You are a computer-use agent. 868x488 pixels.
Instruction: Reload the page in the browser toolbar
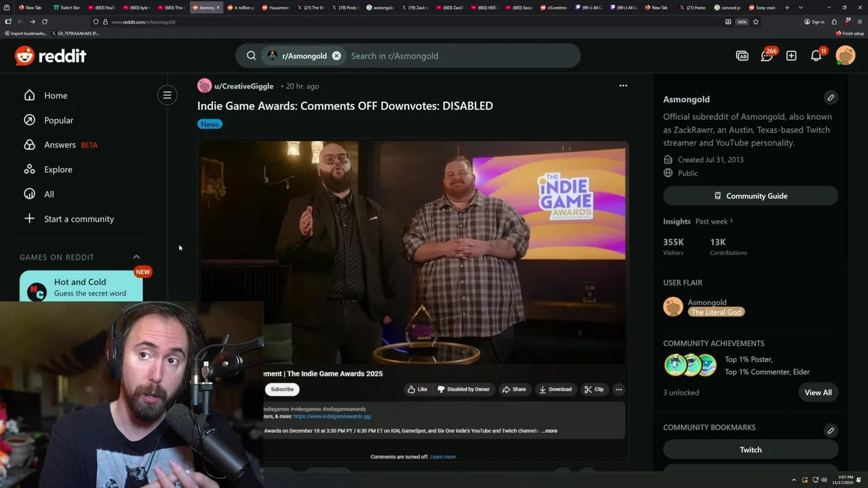45,22
